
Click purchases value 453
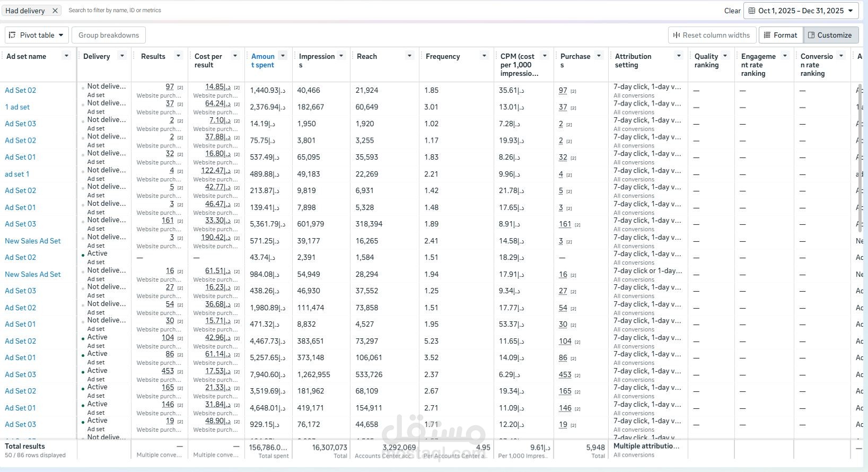[565, 374]
